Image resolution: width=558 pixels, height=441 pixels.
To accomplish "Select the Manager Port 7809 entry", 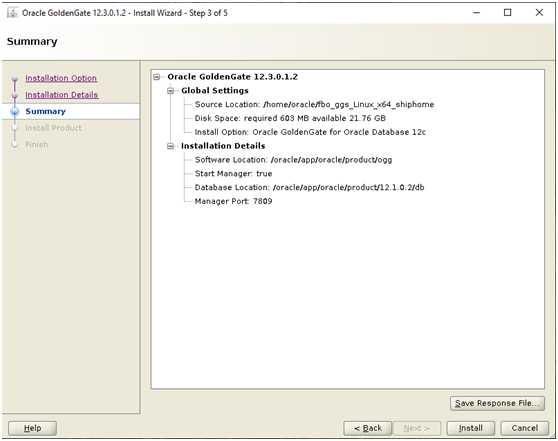I will tap(233, 201).
